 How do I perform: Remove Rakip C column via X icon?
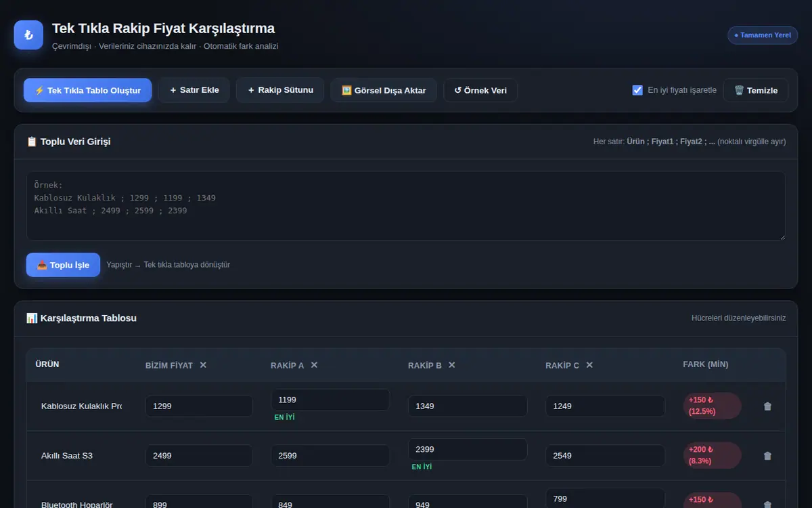(x=589, y=365)
